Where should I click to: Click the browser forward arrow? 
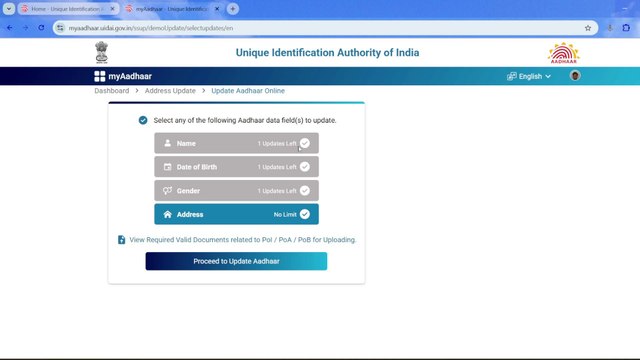26,28
